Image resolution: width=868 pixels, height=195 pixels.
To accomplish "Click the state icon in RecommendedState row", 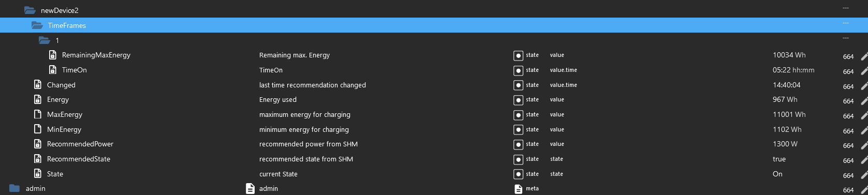I will click(x=518, y=159).
